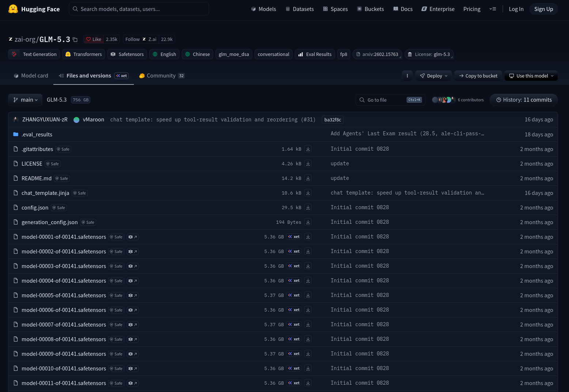Open the more options three-dot menu

click(x=407, y=76)
